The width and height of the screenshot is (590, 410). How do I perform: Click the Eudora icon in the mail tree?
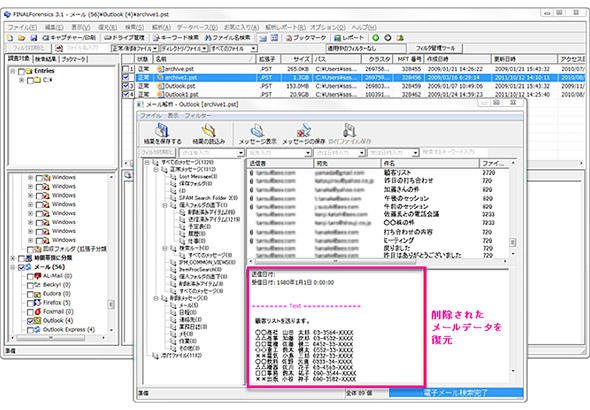coord(38,294)
